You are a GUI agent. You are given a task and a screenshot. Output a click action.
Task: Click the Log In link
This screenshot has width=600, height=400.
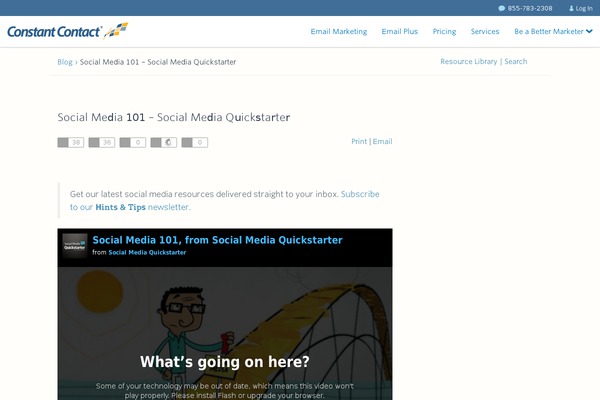[584, 8]
